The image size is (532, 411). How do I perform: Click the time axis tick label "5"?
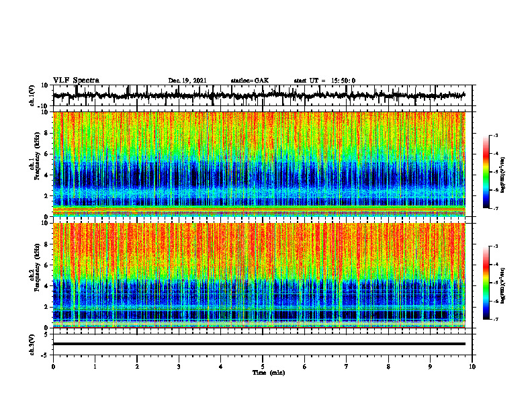click(x=263, y=367)
